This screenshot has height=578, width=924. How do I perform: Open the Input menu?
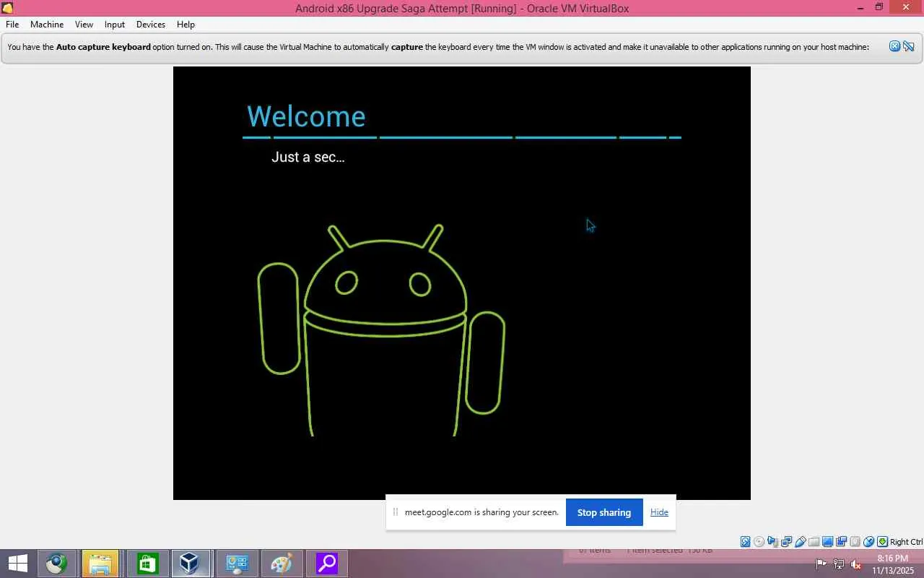pos(115,25)
